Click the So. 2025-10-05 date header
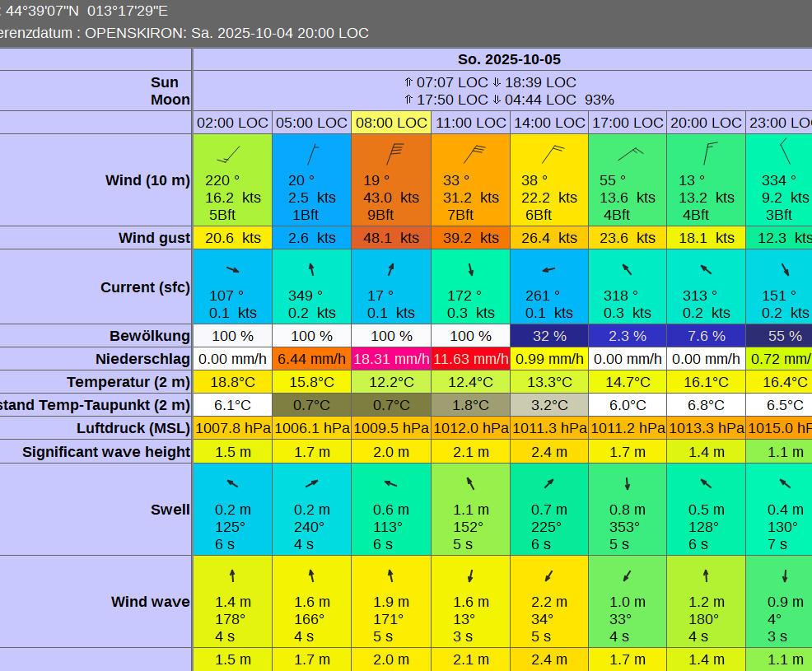This screenshot has height=671, width=812. [509, 59]
